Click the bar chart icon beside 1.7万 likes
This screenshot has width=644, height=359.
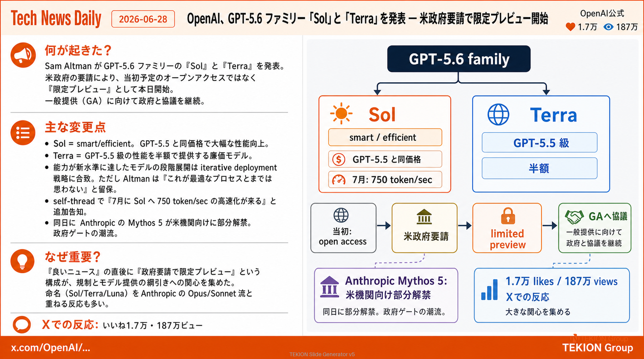point(489,290)
